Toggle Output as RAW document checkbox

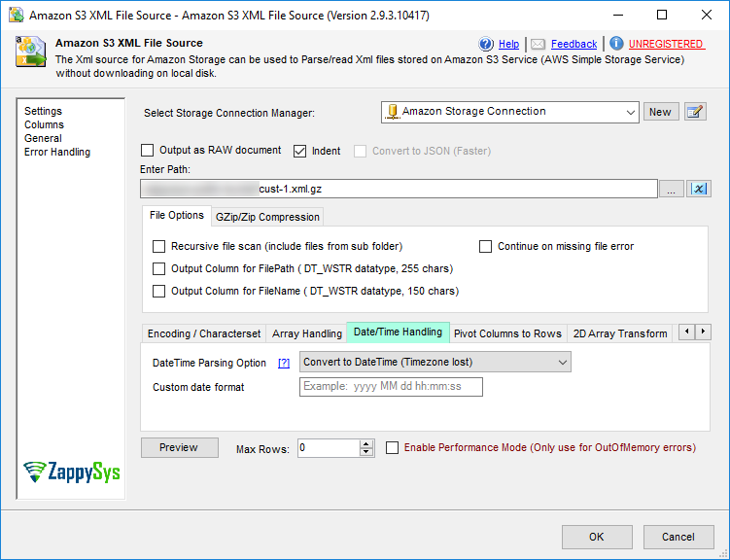[147, 151]
